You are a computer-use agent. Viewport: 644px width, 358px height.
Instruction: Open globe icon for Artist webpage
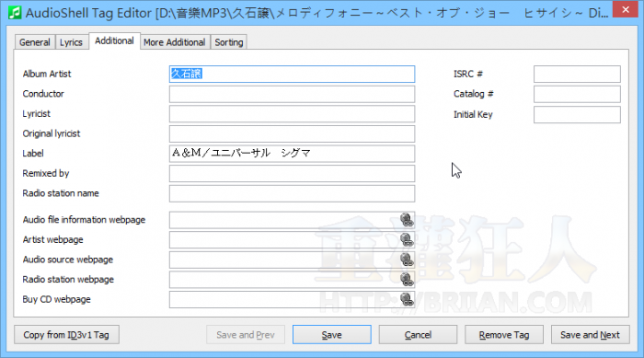click(x=407, y=239)
